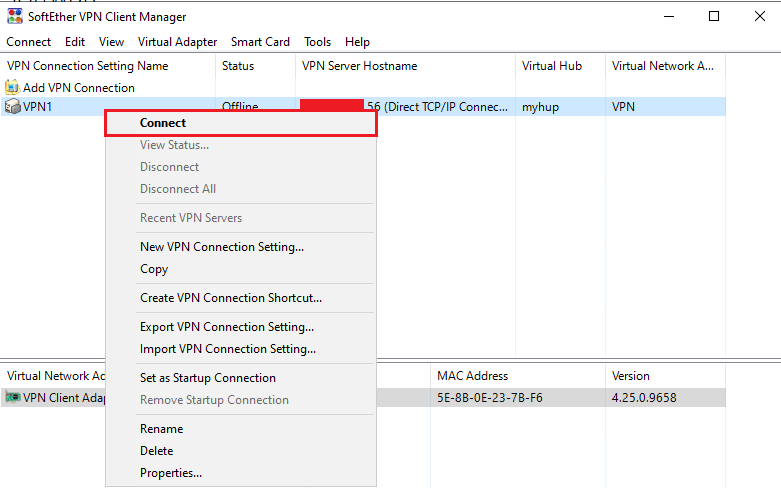Minimize the VPN Client Manager window
Image resolution: width=781 pixels, height=488 pixels.
pos(669,16)
